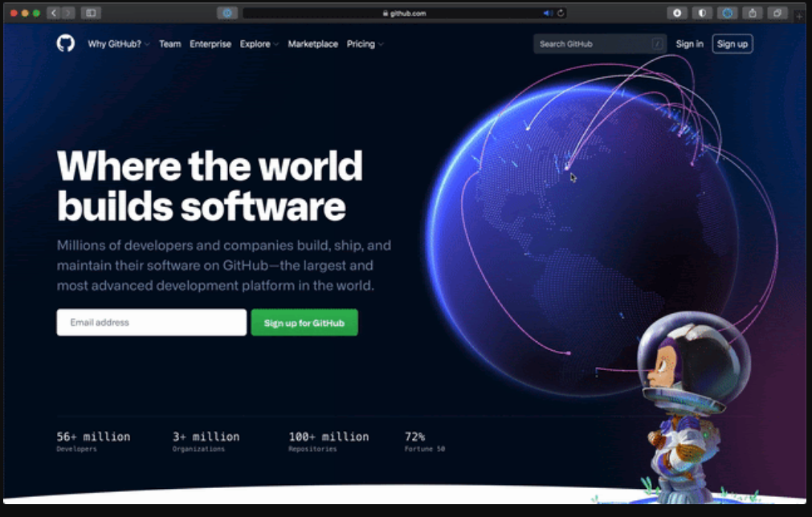Click the astronaut Mona illustration

[x=694, y=406]
